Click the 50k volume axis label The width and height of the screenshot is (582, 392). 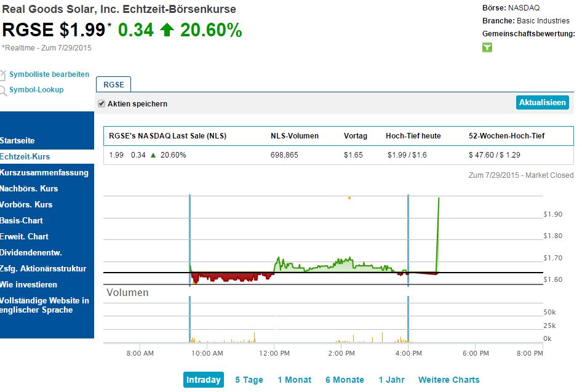(550, 312)
